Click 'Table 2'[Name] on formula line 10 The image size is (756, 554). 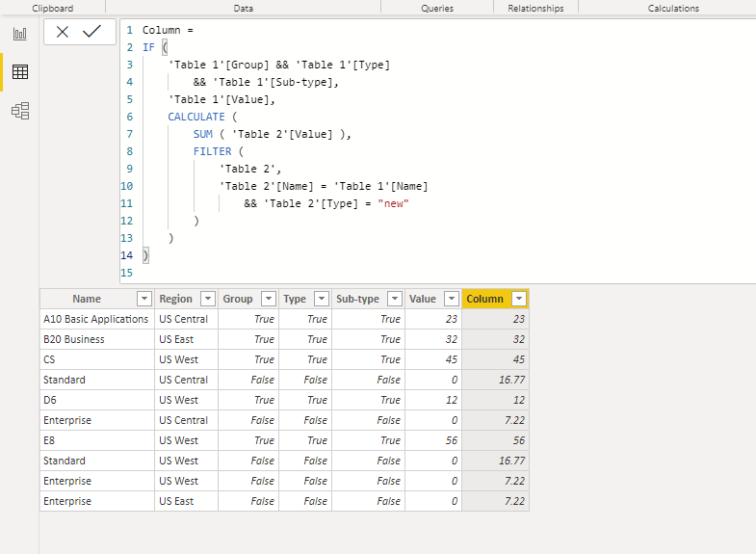[x=266, y=186]
